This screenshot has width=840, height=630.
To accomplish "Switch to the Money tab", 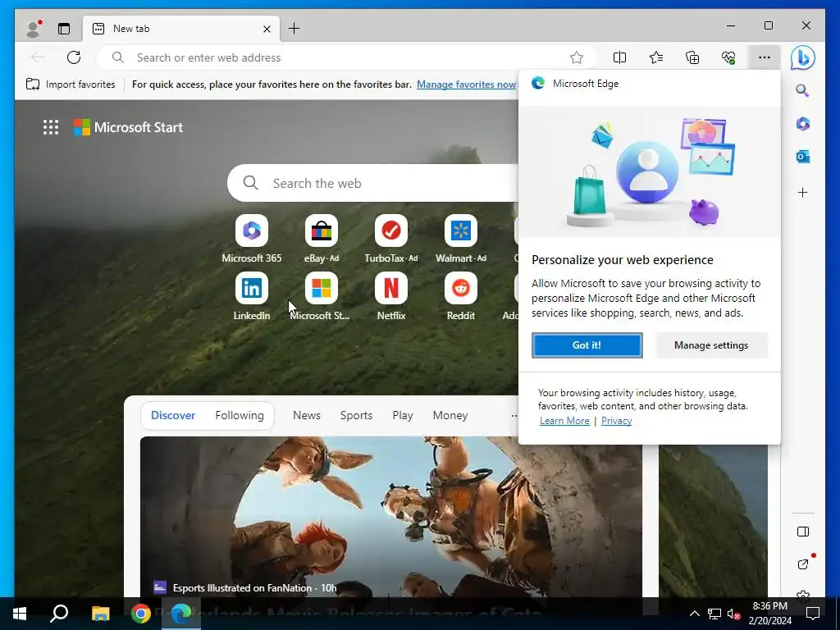I will (450, 415).
